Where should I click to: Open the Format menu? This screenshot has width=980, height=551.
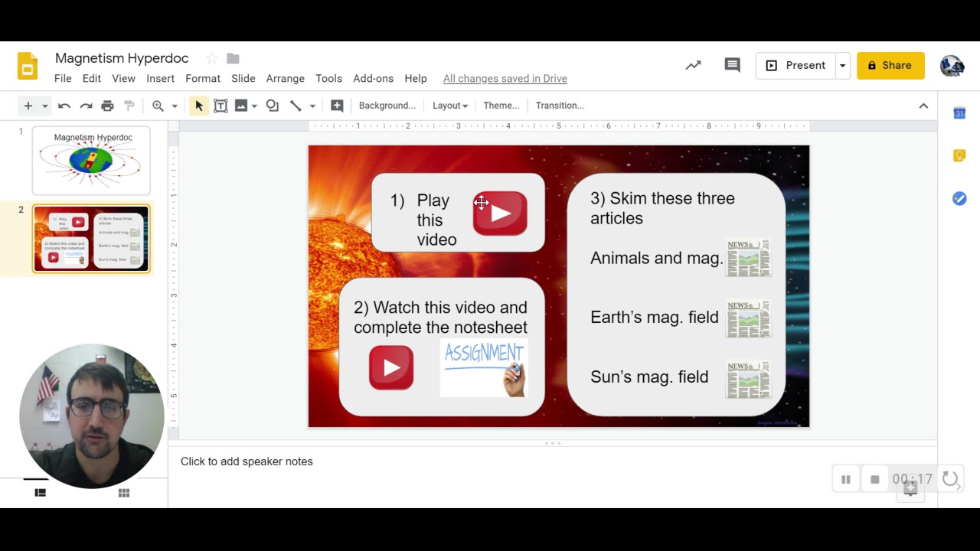pos(203,78)
